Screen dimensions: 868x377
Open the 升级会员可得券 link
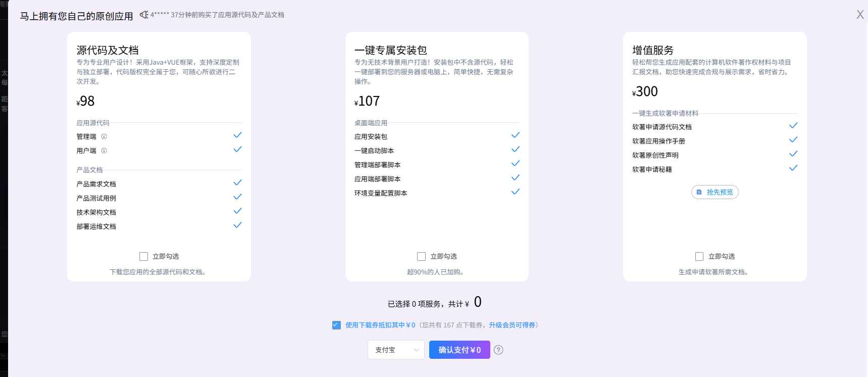[512, 325]
